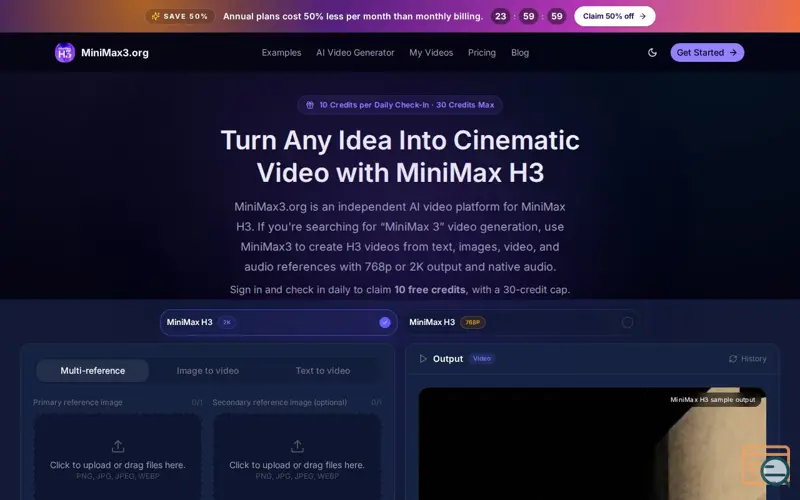This screenshot has height=500, width=800.
Task: Click Secondary reference image upload area
Action: click(x=297, y=458)
